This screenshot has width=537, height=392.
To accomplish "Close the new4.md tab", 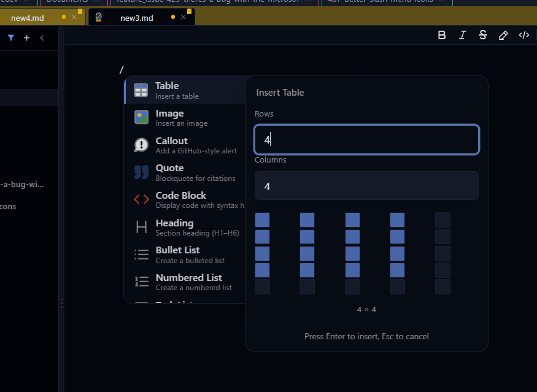I will coord(74,17).
